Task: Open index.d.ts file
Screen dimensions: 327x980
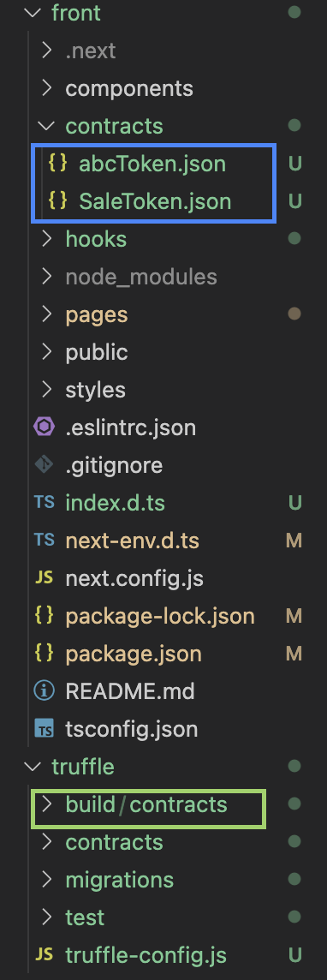Action: click(116, 503)
